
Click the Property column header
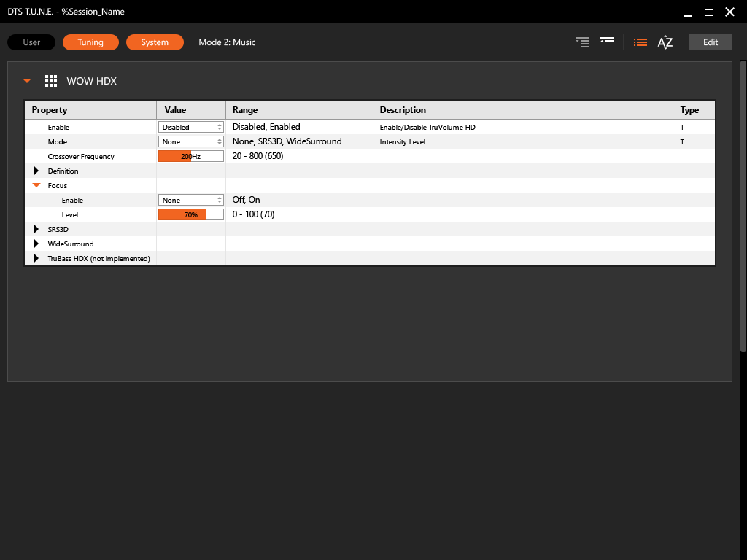90,110
